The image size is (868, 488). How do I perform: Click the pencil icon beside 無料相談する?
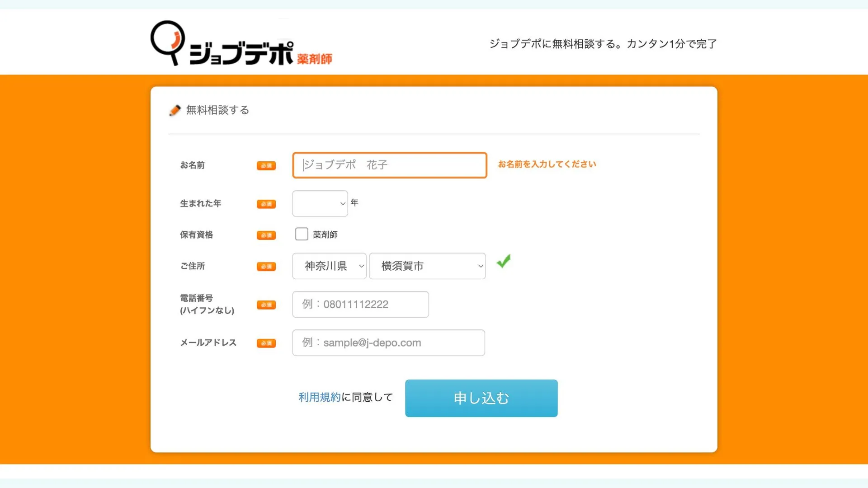175,110
